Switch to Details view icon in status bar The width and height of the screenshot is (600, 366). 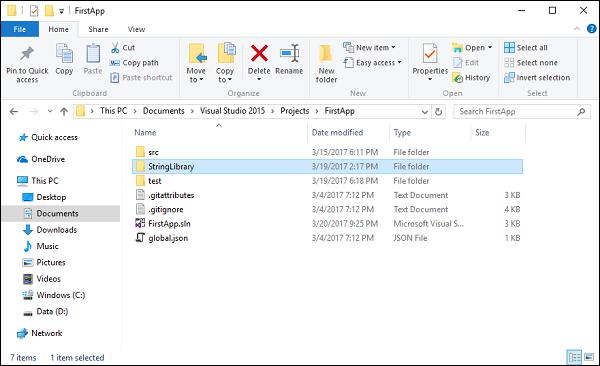[x=574, y=358]
